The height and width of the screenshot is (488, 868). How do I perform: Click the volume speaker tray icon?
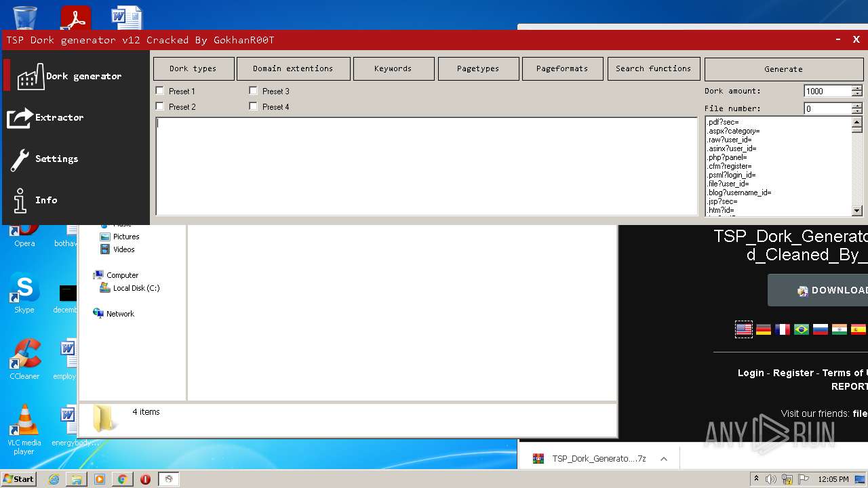pos(771,479)
